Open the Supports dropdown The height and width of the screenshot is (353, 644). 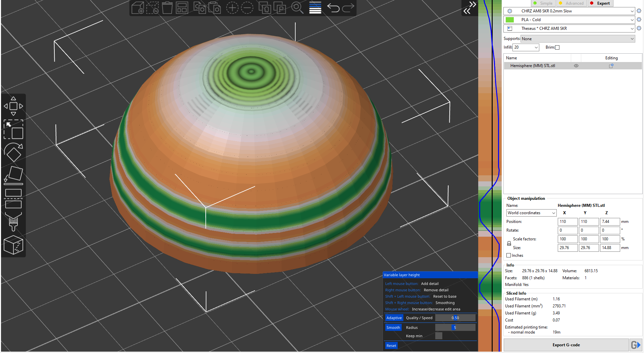(578, 39)
